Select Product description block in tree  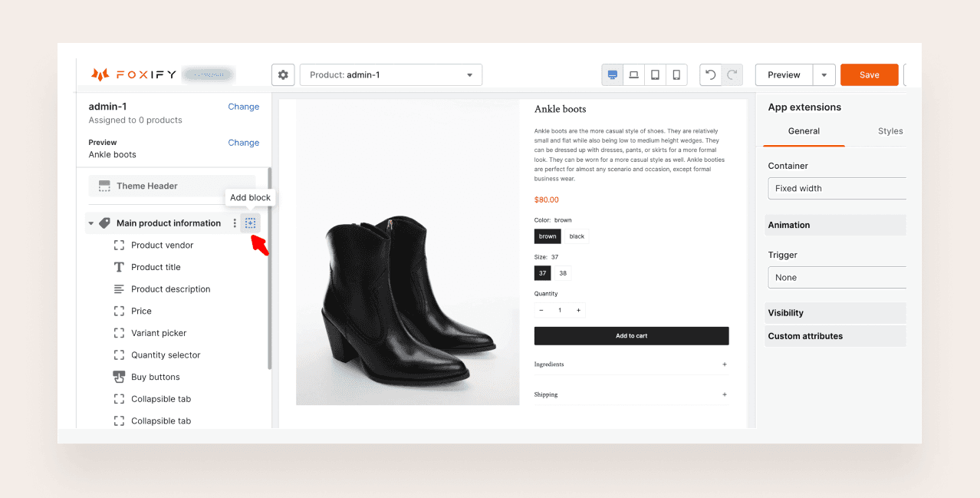click(170, 289)
